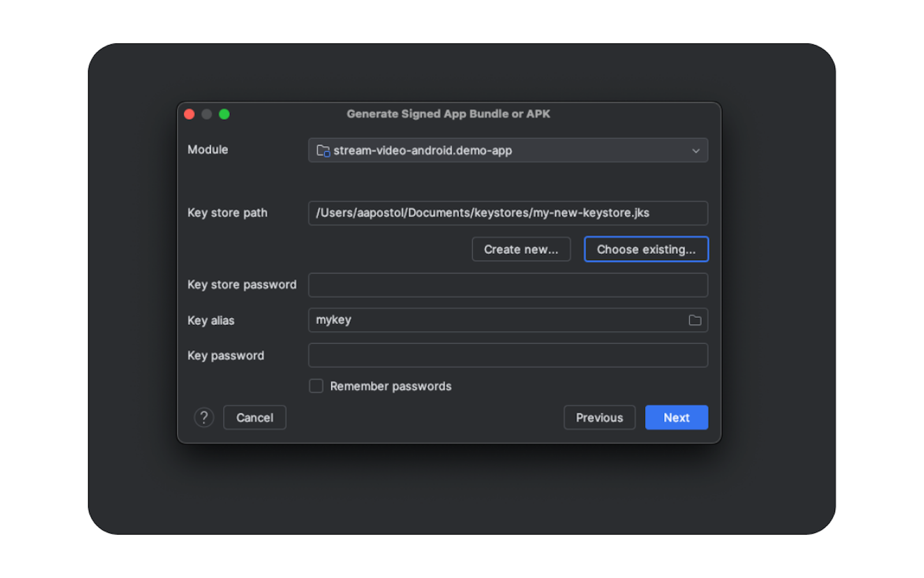The height and width of the screenshot is (578, 924).
Task: Click the red close traffic-light button
Action: point(189,114)
